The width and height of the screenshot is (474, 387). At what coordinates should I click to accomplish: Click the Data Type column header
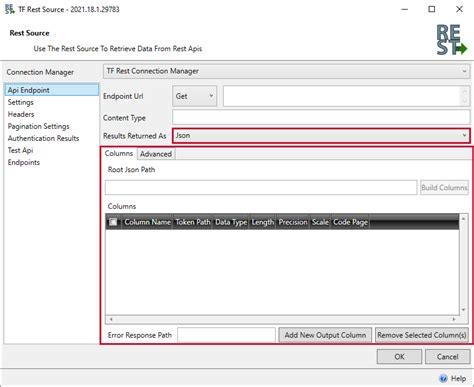[231, 222]
